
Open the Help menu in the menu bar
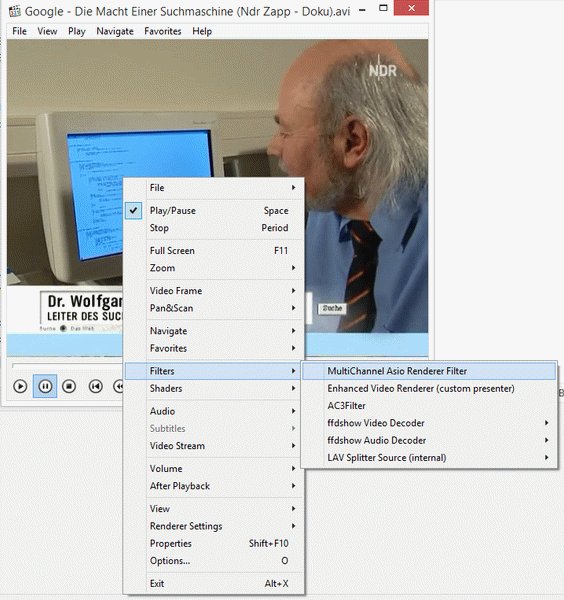[202, 31]
